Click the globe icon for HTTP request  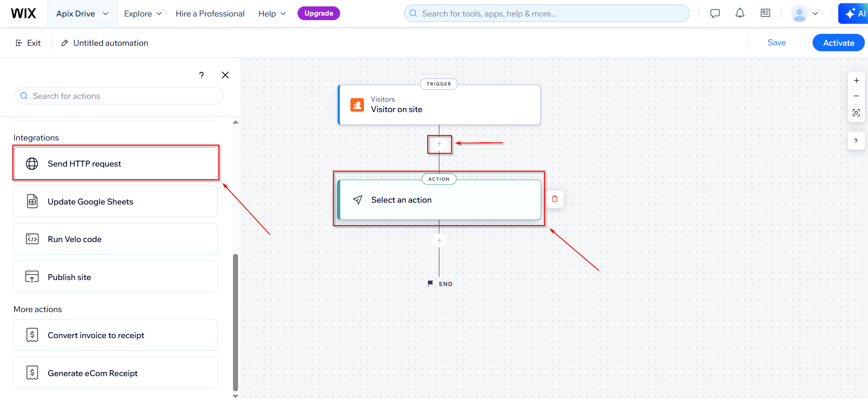coord(32,164)
